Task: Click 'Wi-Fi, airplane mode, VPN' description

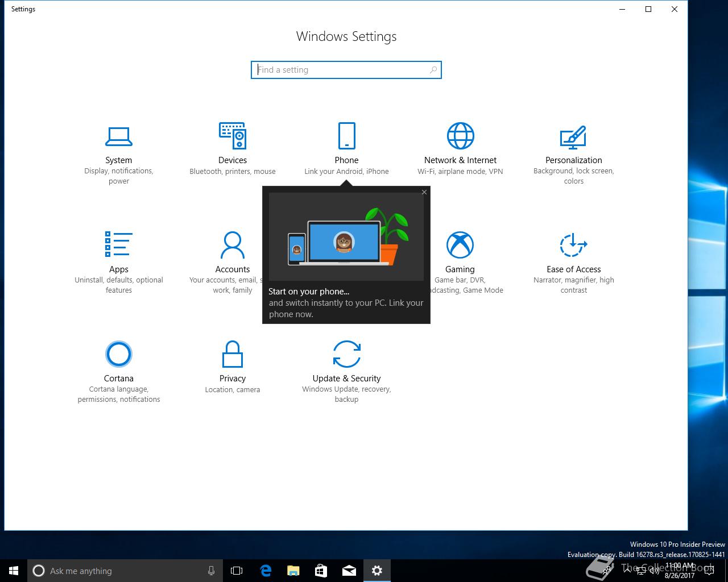Action: coord(460,171)
